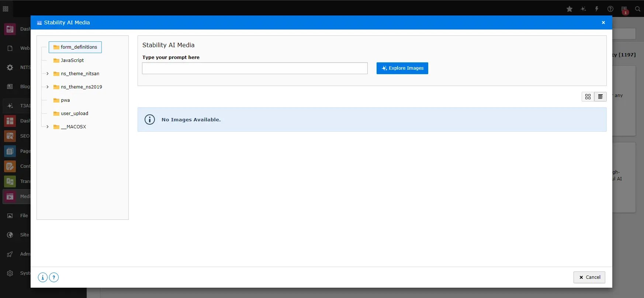This screenshot has height=298, width=644.
Task: Select the form_definitions folder
Action: (75, 47)
